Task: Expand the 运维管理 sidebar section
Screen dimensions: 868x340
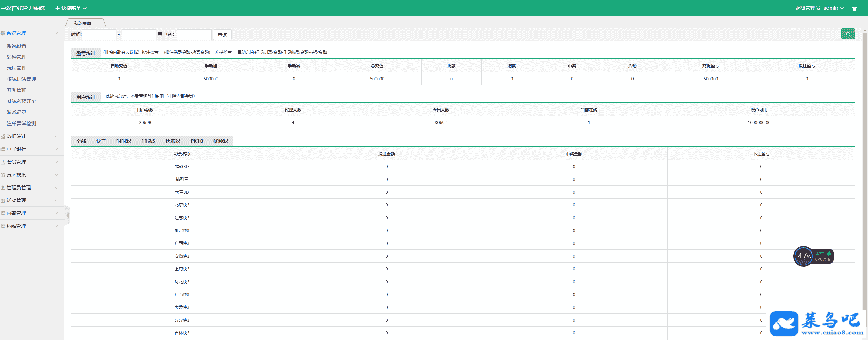Action: pyautogui.click(x=31, y=226)
